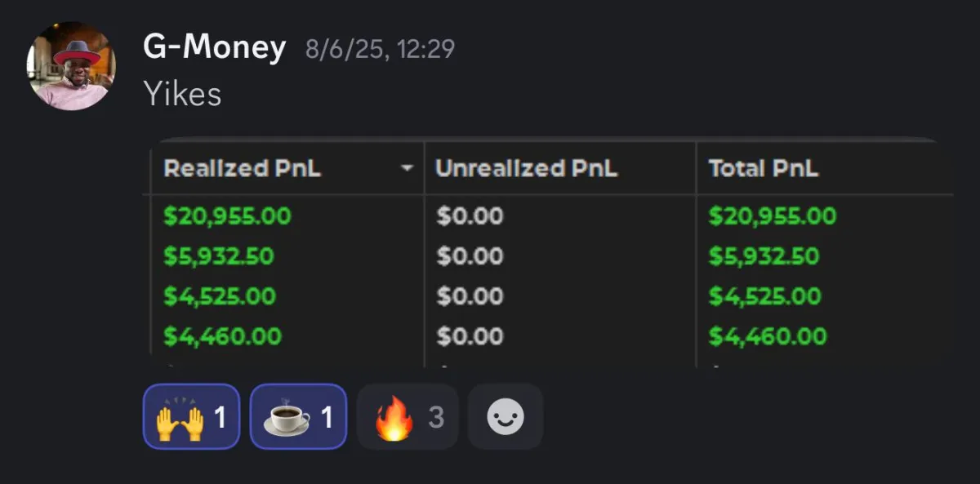Click the first row $0.00 Unrealized cell

pyautogui.click(x=470, y=216)
